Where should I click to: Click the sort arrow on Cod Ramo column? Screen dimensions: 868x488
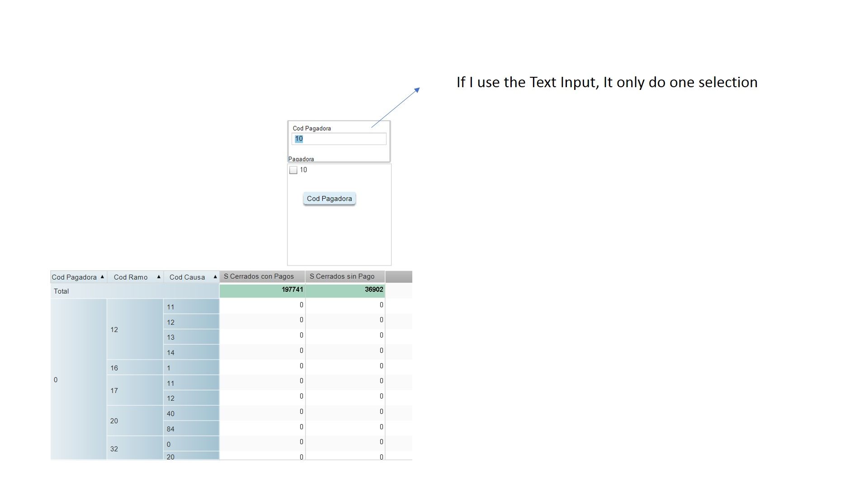click(159, 277)
